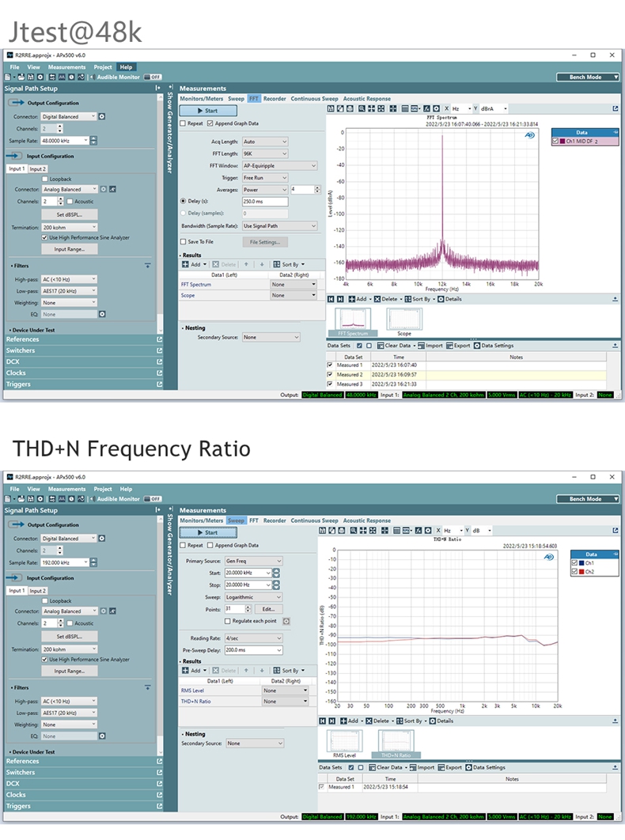Screen dimensions: 625x840
Task: Click Edit... button next to Points field
Action: click(267, 609)
